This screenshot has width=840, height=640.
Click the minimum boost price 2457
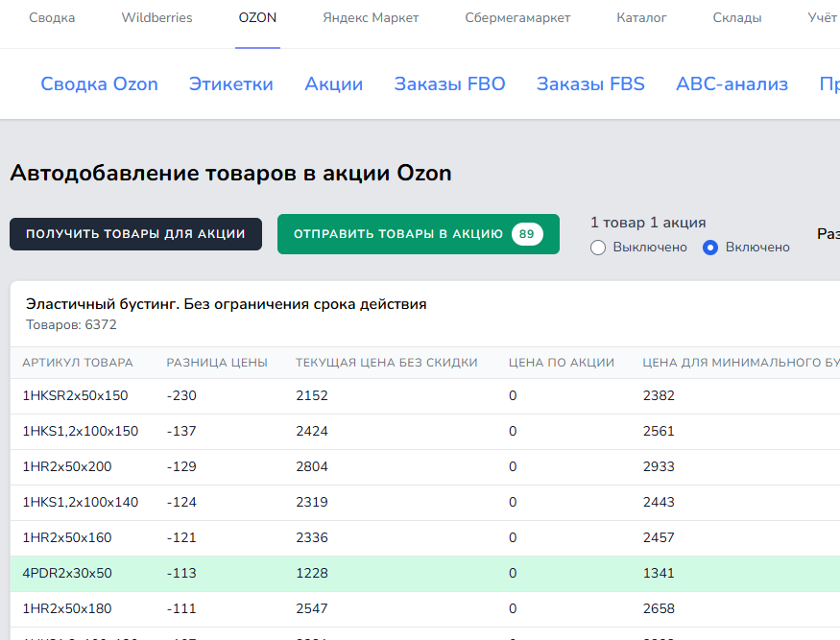click(x=659, y=537)
